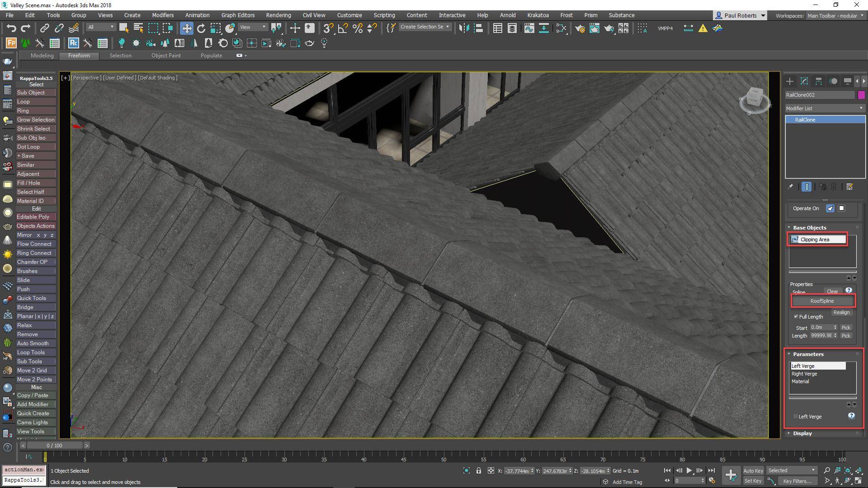This screenshot has width=868, height=488.
Task: Open Key Filters settings
Action: (x=797, y=481)
